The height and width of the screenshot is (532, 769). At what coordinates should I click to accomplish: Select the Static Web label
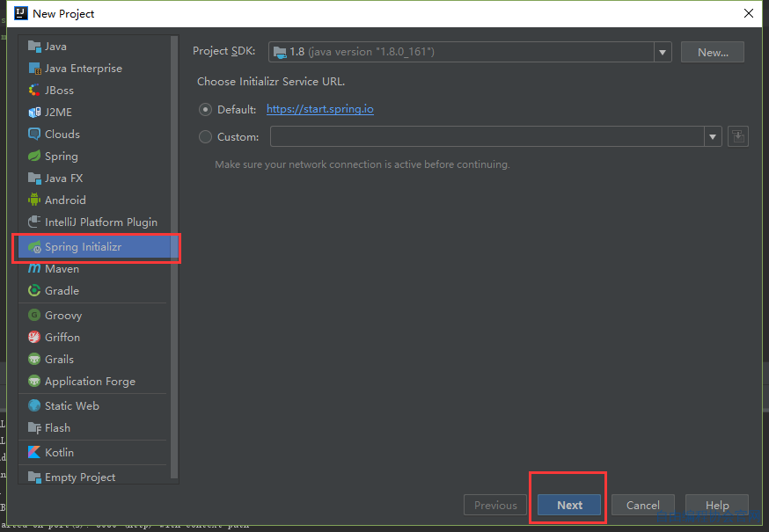[72, 406]
